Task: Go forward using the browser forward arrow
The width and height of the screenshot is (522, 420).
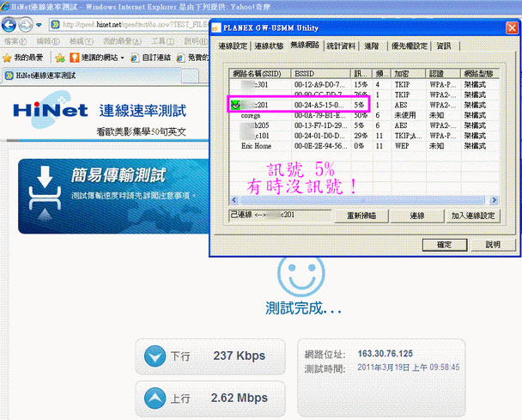Action: [26, 25]
